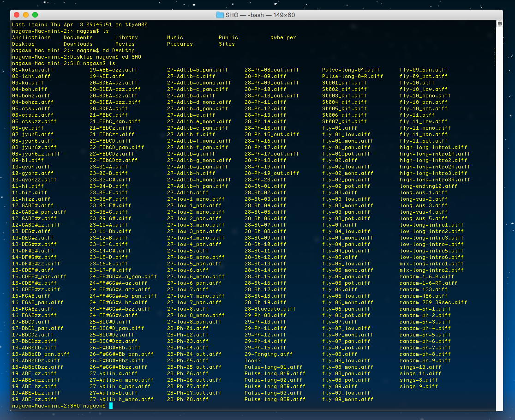Click file name fly-09_pan.aiff
This screenshot has width=515, height=420.
(424, 70)
